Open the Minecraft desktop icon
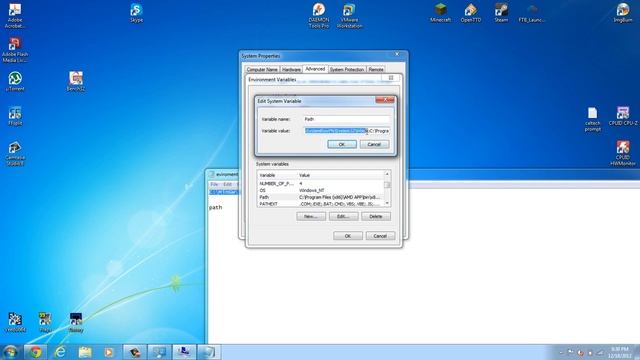This screenshot has height=360, width=640. click(440, 12)
